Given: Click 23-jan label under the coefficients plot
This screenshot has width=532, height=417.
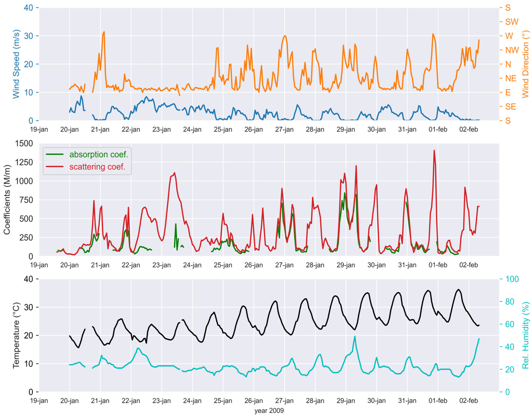Looking at the screenshot, I should (161, 265).
